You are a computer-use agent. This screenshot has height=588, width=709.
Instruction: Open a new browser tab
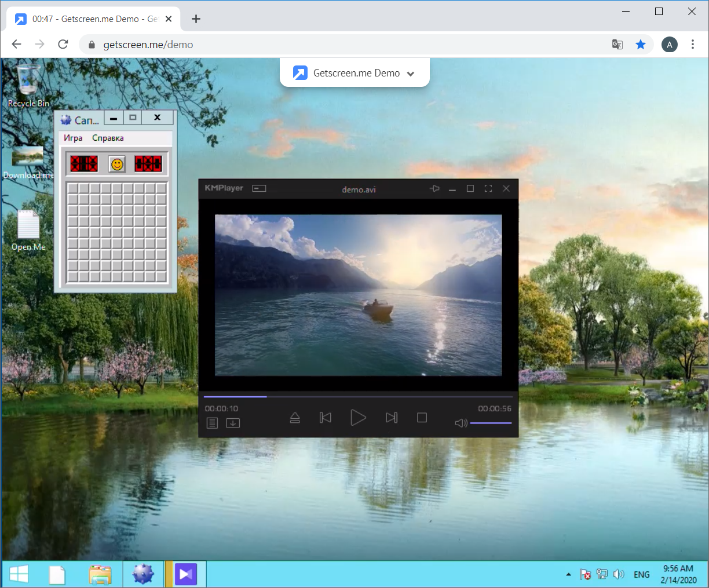(196, 19)
